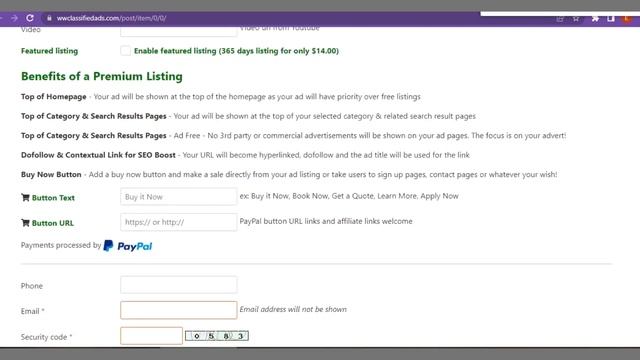
Task: Click the example button texts hint
Action: coord(349,196)
